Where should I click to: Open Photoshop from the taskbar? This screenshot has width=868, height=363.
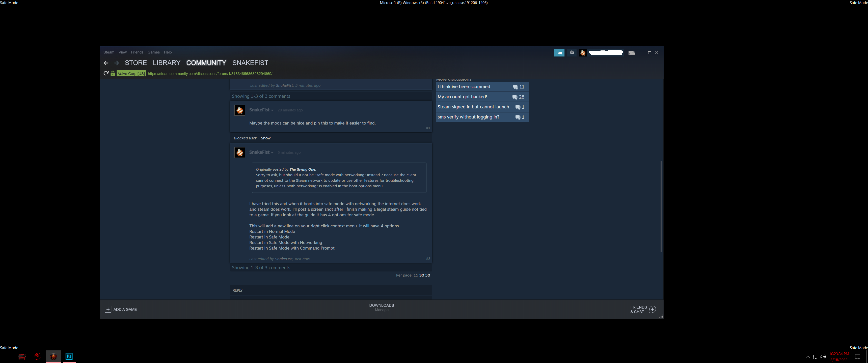pos(69,356)
